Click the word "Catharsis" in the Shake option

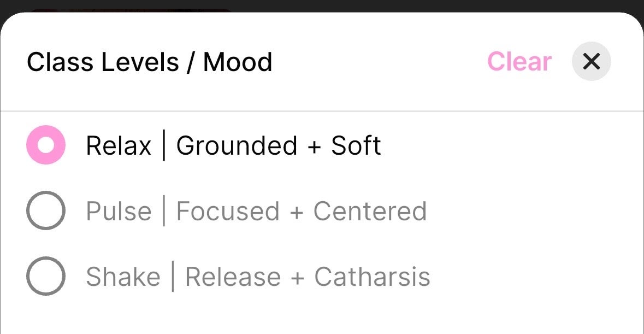pyautogui.click(x=372, y=277)
